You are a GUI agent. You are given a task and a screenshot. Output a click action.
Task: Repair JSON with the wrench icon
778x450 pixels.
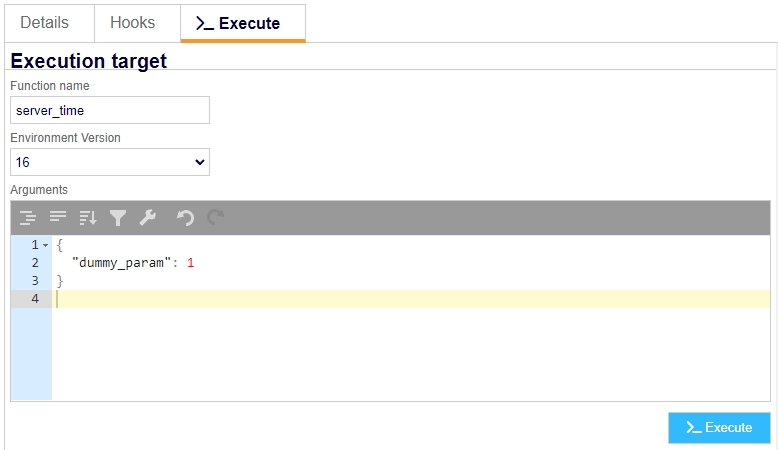(x=147, y=217)
